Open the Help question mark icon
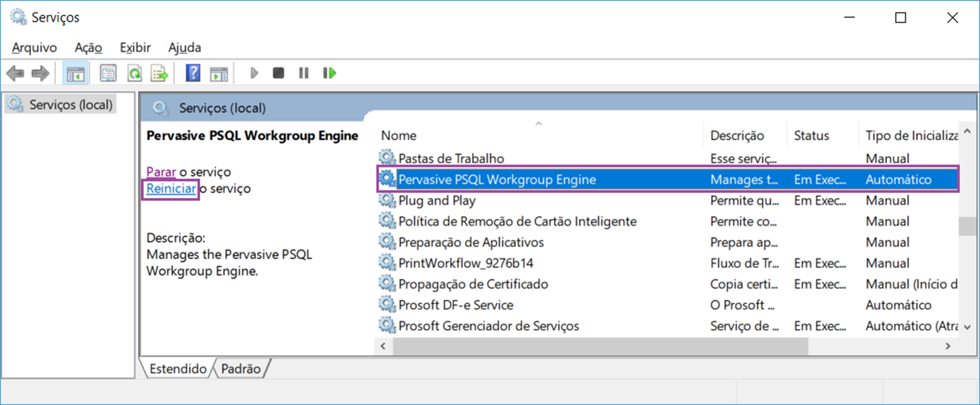 pyautogui.click(x=193, y=73)
